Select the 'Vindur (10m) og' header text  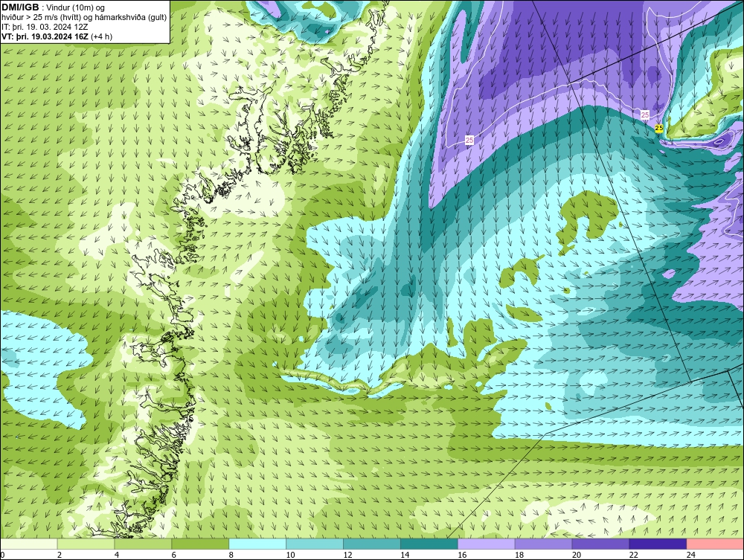[x=75, y=8]
